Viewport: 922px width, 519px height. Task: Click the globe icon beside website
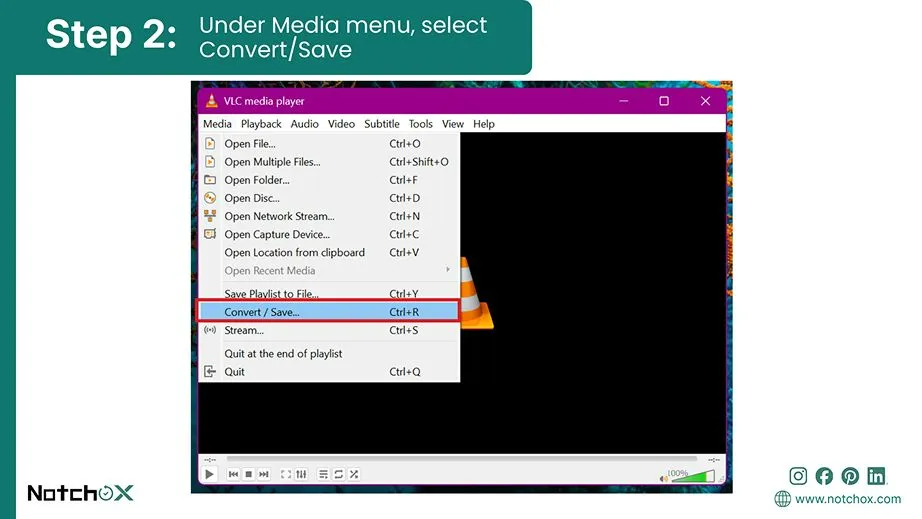tap(783, 499)
